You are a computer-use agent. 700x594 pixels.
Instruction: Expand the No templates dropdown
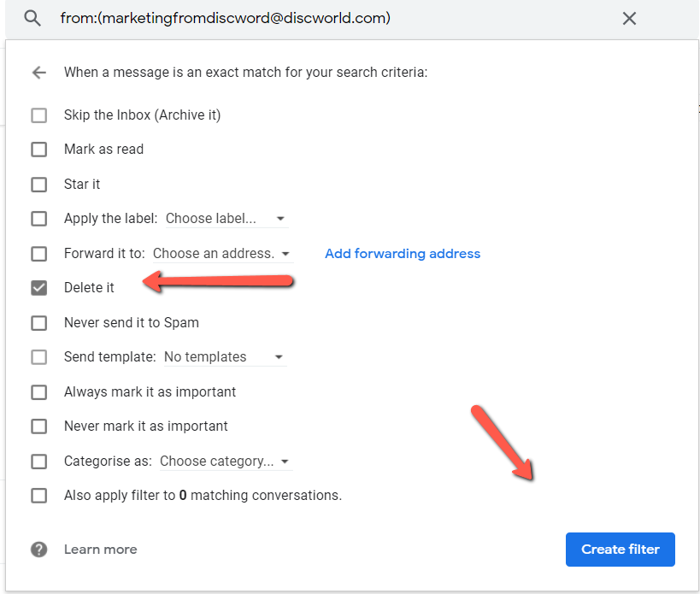coord(223,357)
